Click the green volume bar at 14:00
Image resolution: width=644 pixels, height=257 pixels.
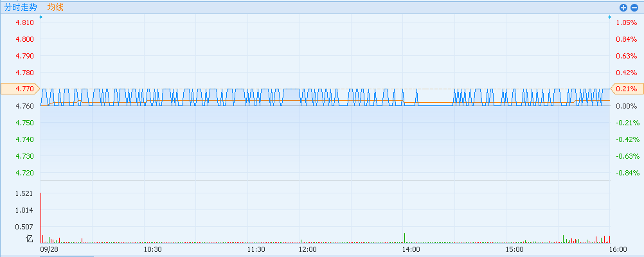(404, 238)
